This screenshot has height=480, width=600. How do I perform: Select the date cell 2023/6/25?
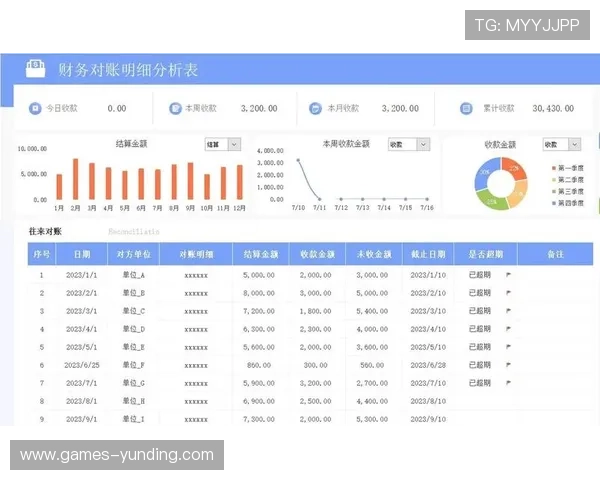[x=82, y=365]
